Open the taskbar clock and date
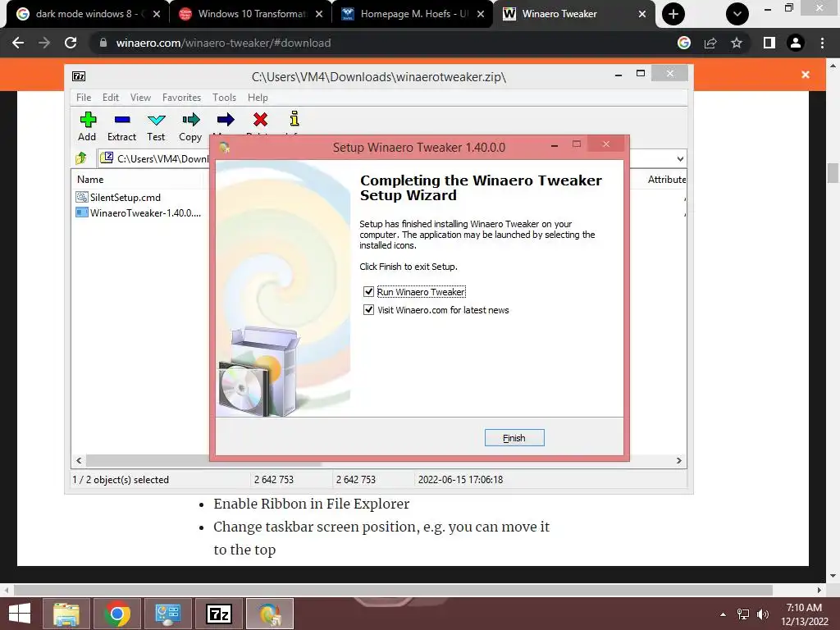The height and width of the screenshot is (630, 840). (x=804, y=614)
